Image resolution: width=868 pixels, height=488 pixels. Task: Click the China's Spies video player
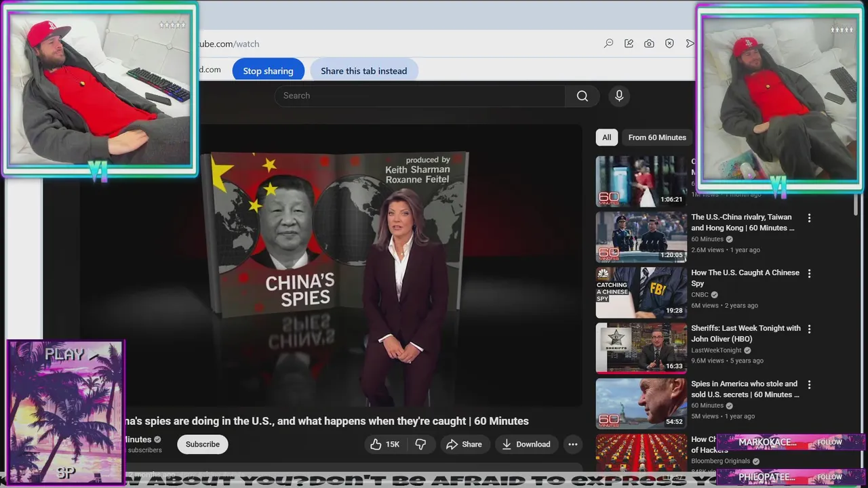point(331,266)
